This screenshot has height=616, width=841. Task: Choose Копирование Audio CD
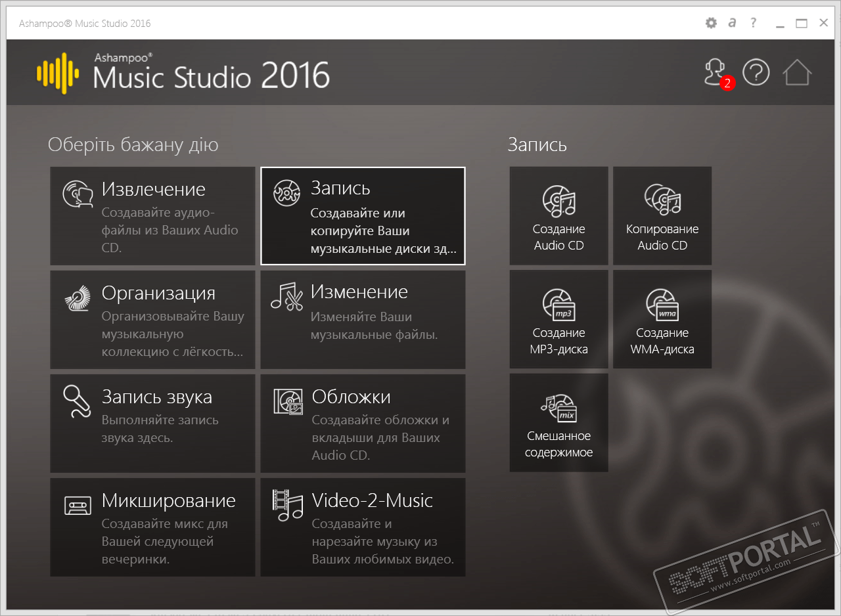click(x=662, y=216)
